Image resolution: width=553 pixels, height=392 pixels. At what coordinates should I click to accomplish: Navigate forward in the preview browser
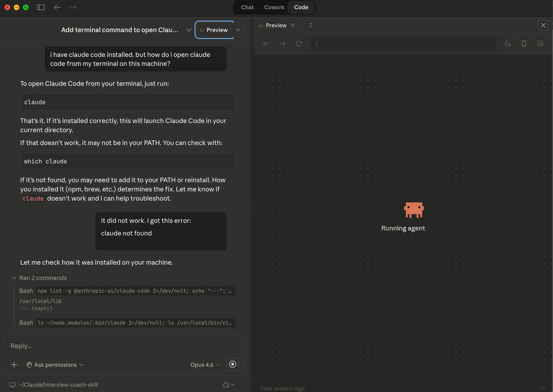point(282,44)
